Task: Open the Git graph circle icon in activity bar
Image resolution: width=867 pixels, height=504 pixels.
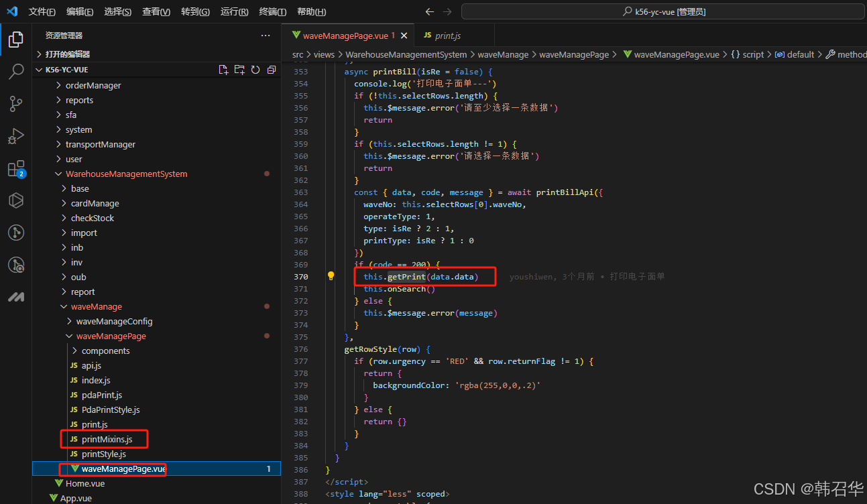Action: (16, 233)
